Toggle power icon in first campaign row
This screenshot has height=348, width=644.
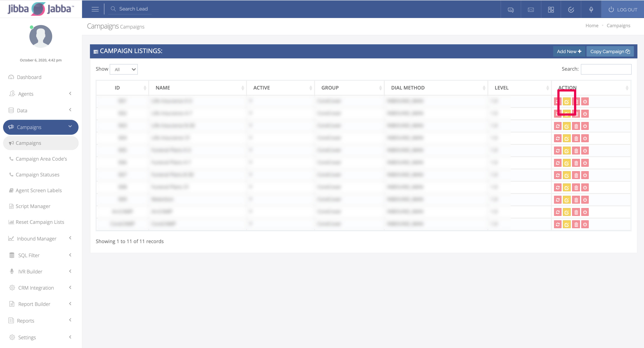[x=585, y=102]
